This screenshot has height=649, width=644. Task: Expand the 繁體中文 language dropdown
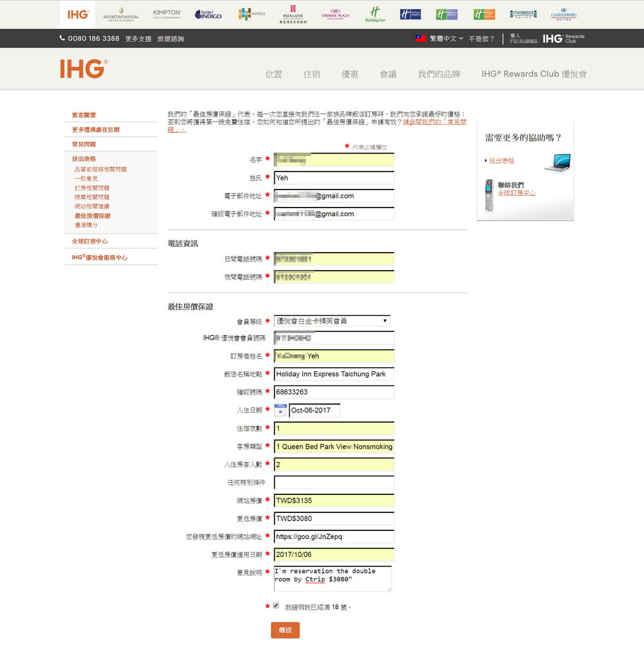click(446, 39)
